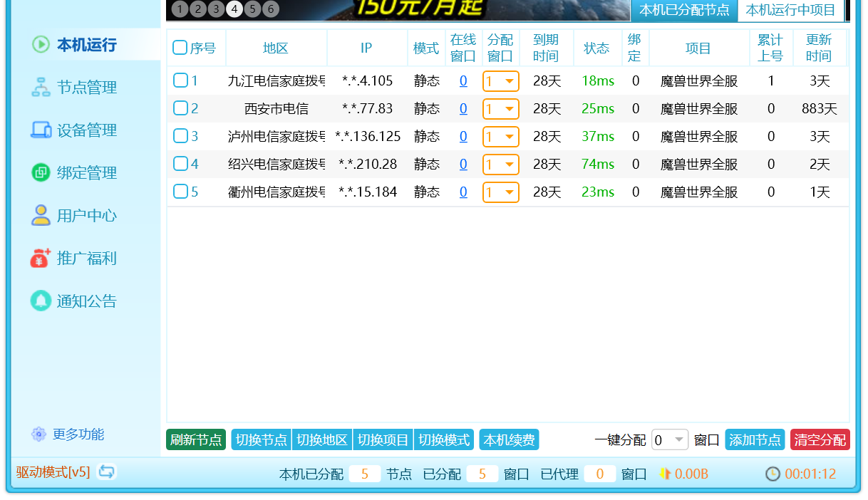Click the 更多功能 gear icon
The height and width of the screenshot is (500, 868).
38,434
